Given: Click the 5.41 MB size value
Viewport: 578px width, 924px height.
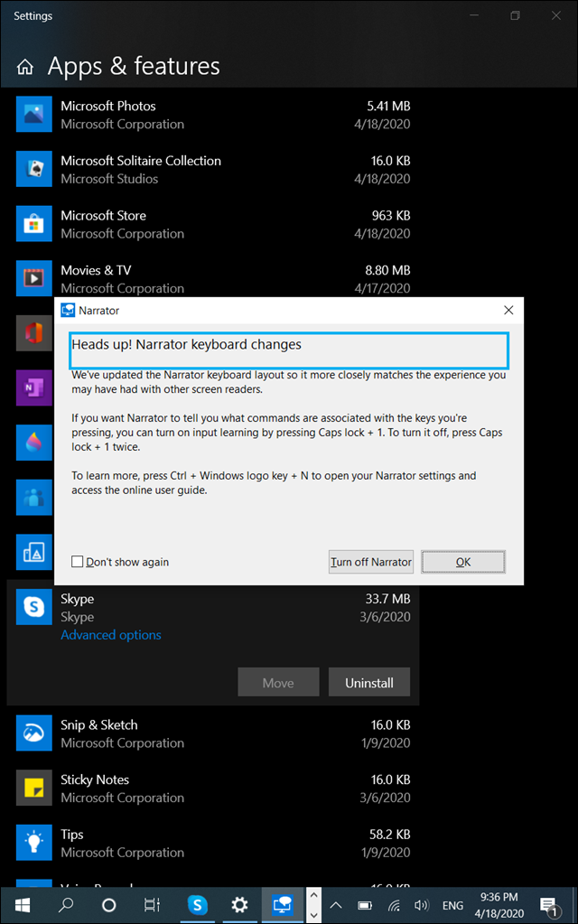Looking at the screenshot, I should coord(388,106).
